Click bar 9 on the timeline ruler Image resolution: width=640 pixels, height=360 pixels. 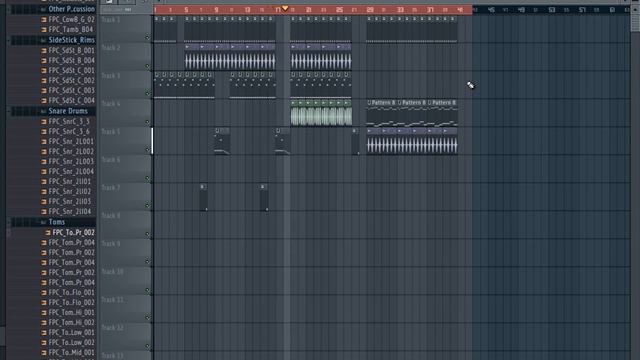(x=216, y=10)
